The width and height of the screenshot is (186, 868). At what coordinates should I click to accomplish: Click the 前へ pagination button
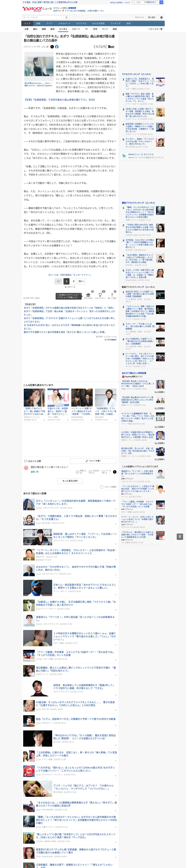(58, 281)
